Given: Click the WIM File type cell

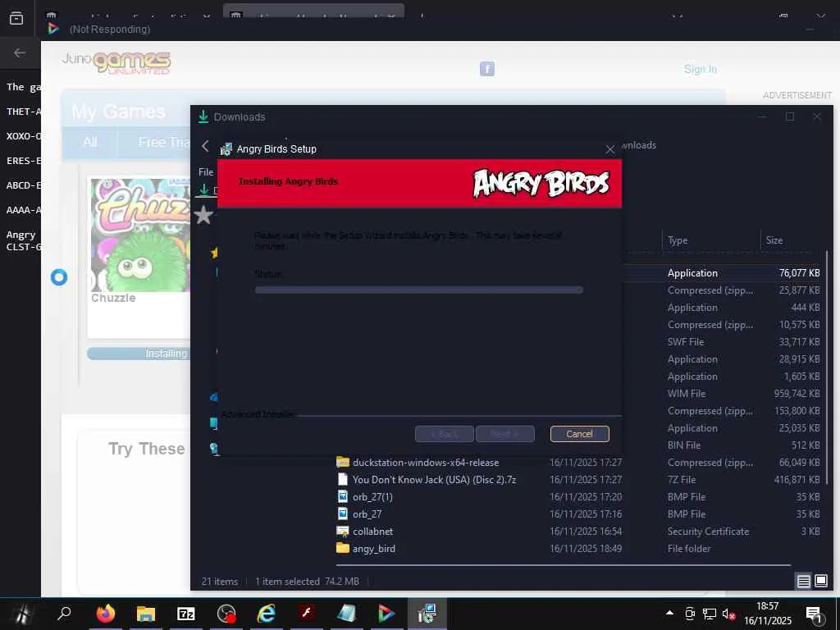Looking at the screenshot, I should pyautogui.click(x=687, y=393).
